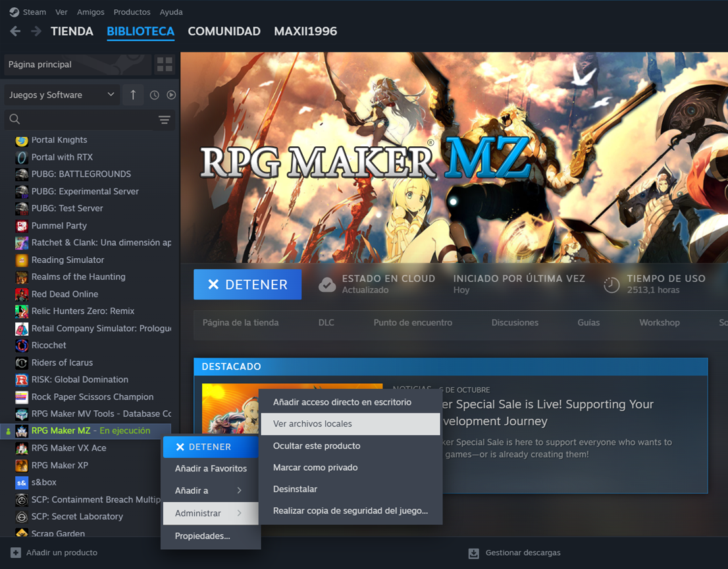Screen dimensions: 728x569
Task: Open Página de la tienda link
Action: (240, 323)
